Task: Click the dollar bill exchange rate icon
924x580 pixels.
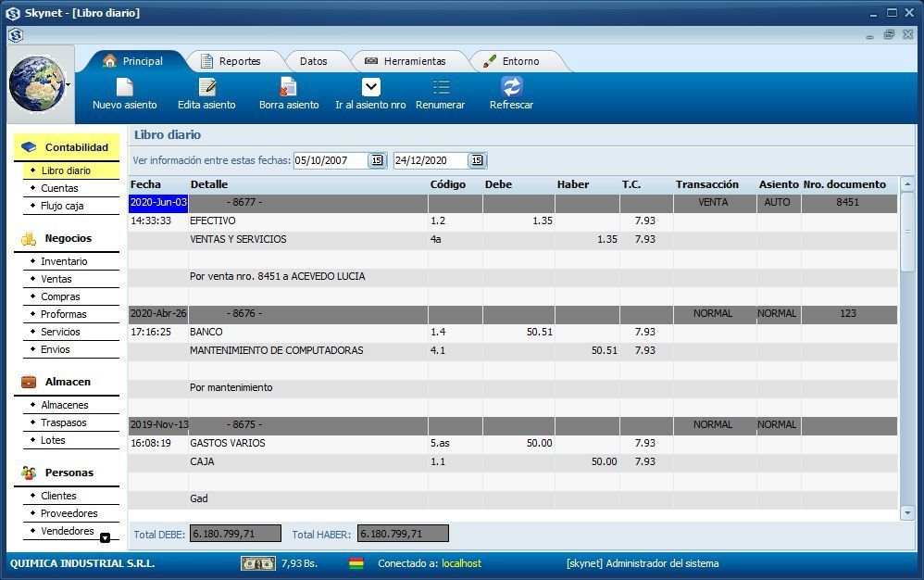Action: [x=256, y=563]
